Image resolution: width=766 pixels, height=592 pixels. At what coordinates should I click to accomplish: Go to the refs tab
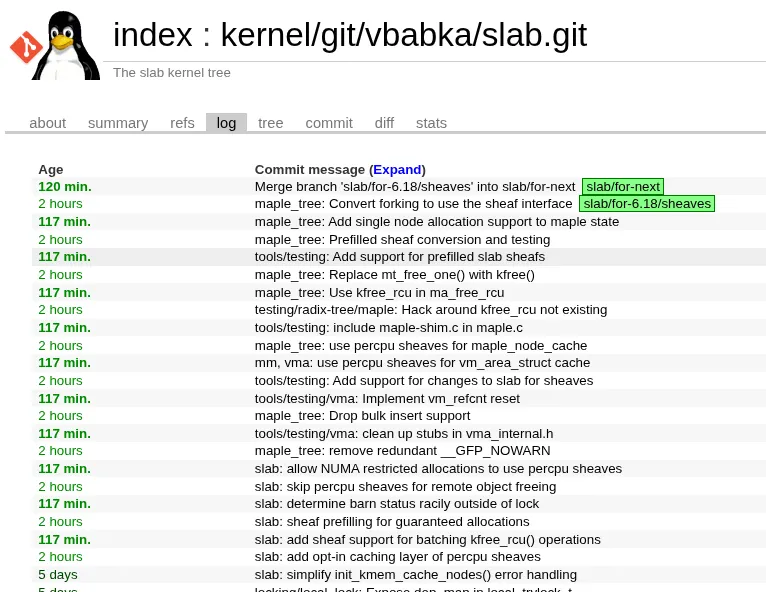pyautogui.click(x=182, y=123)
